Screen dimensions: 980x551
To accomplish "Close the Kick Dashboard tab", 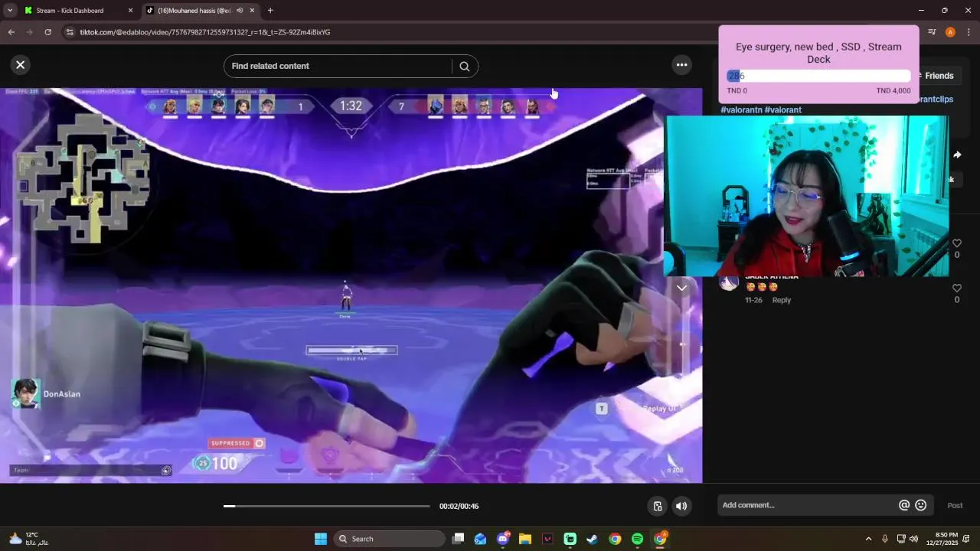I will tap(130, 11).
